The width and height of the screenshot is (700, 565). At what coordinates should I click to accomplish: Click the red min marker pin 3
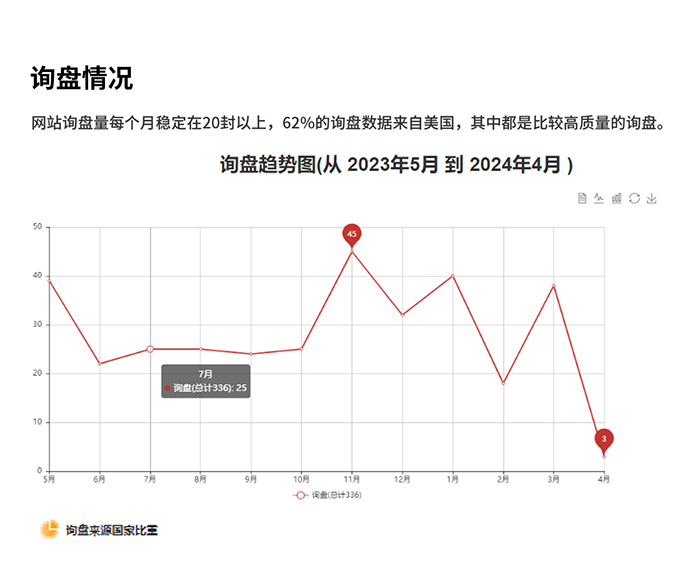(604, 439)
